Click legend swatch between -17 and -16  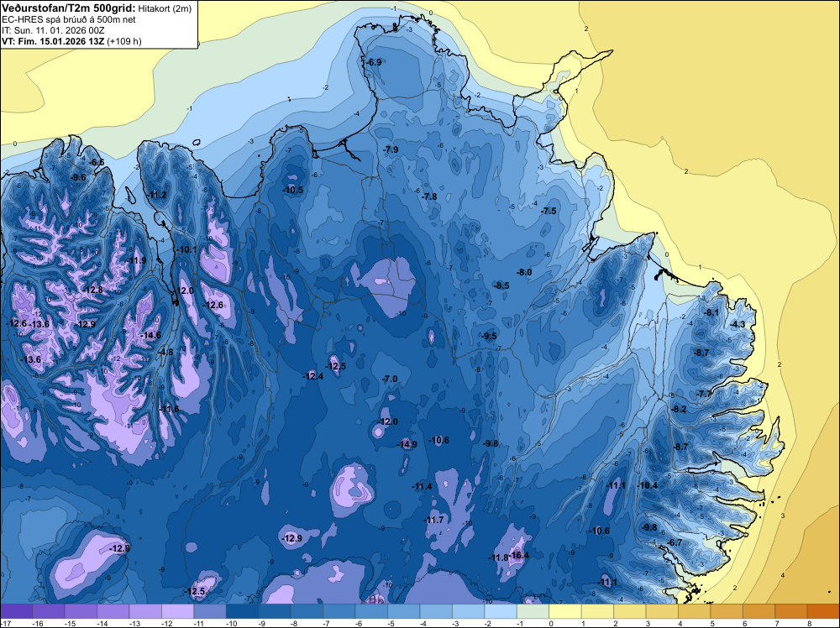(17, 611)
